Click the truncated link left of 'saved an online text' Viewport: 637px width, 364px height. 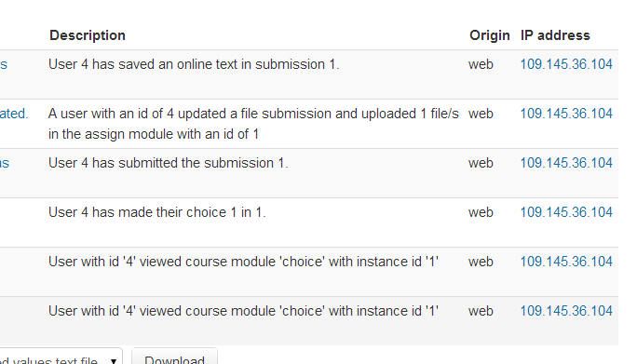point(4,64)
